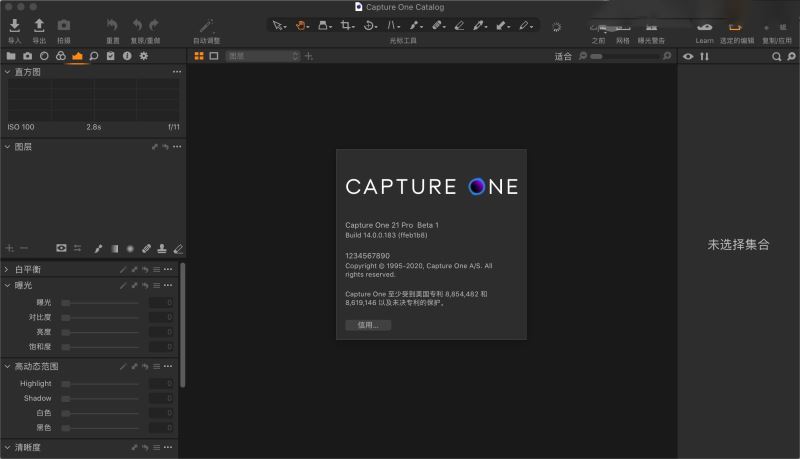The image size is (800, 459).
Task: Open the Learn icon in toolbar
Action: coord(704,26)
